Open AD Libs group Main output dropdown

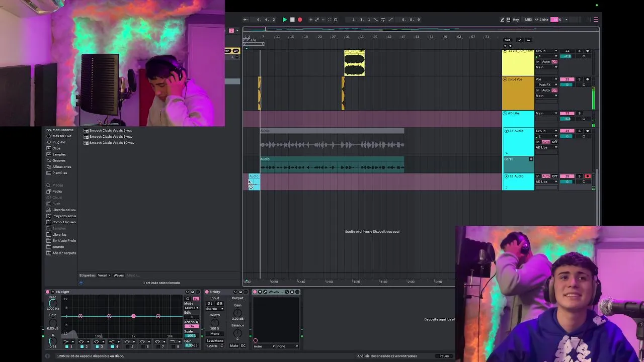click(x=546, y=114)
